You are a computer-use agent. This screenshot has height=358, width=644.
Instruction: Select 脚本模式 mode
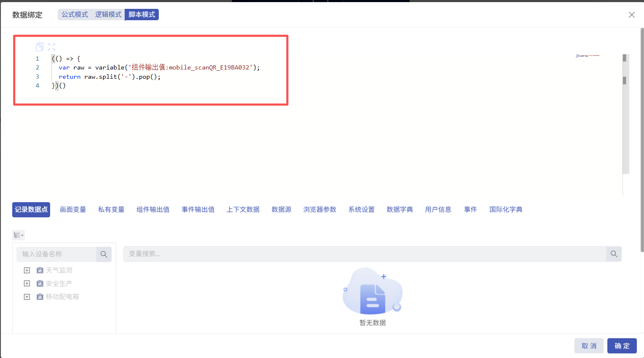[142, 15]
